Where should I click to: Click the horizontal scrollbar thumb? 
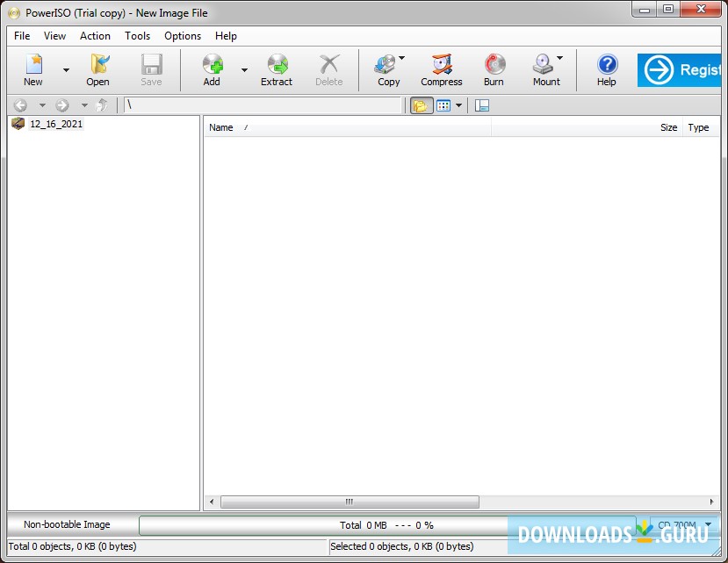tap(350, 502)
